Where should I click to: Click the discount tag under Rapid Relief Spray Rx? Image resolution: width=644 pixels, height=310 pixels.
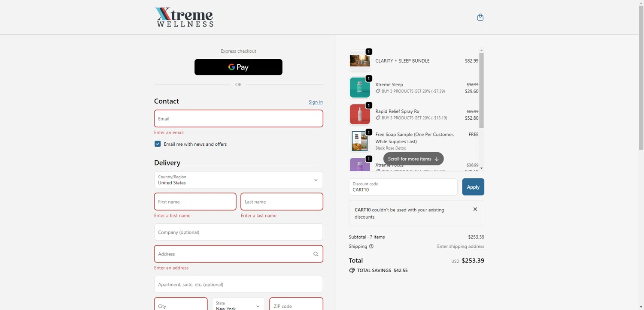pos(378,118)
